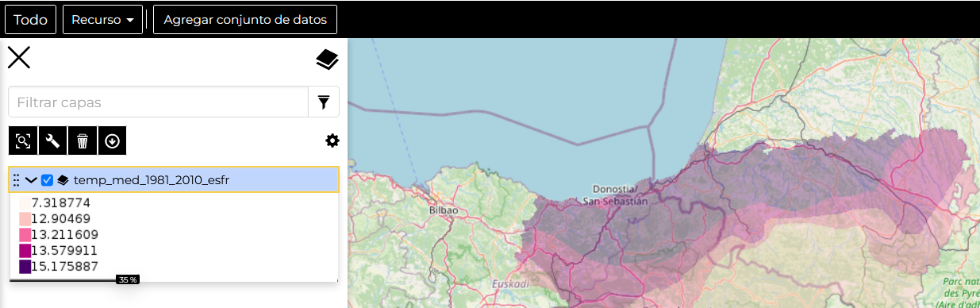
Task: Close the layers panel with X
Action: tap(19, 57)
